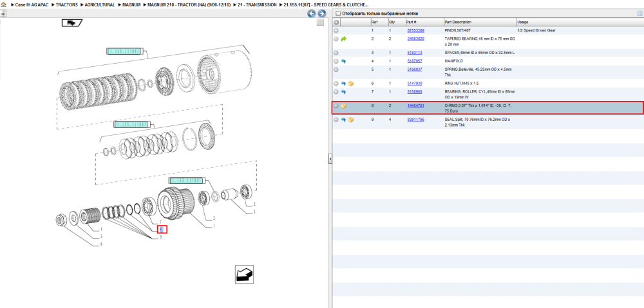Expand the SPRING,Belleville row plus button
The image size is (644, 308).
tap(336, 69)
